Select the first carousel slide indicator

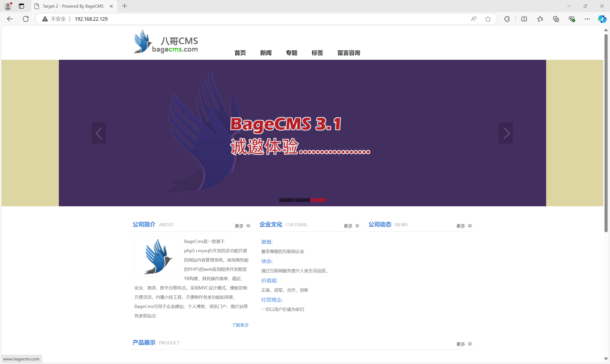click(x=286, y=200)
